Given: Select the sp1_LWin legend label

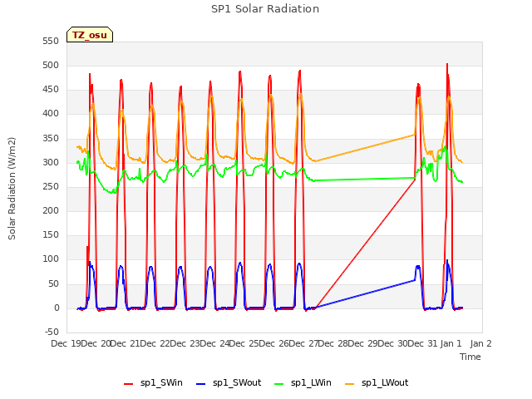Looking at the screenshot, I should 311,382.
